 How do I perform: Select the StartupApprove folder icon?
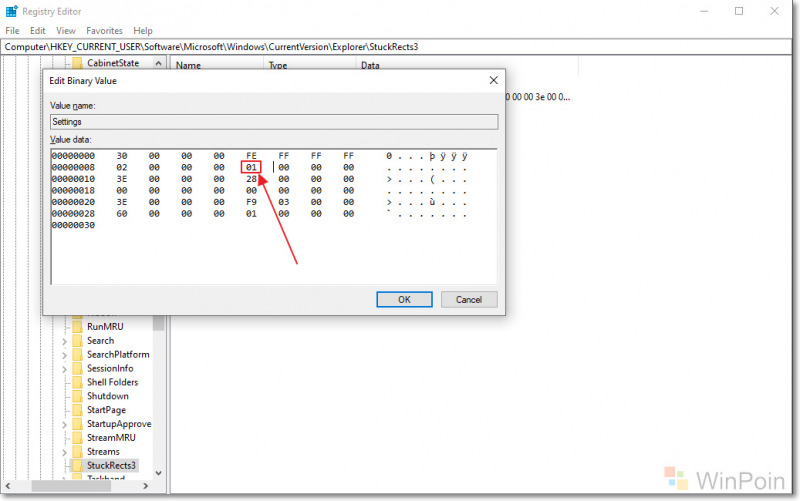tap(78, 423)
